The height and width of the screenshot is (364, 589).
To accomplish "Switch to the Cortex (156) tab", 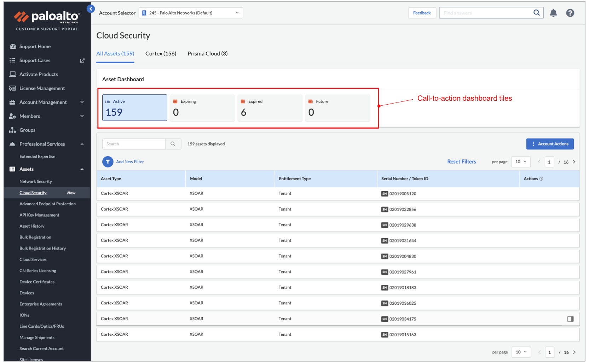I will pos(161,54).
